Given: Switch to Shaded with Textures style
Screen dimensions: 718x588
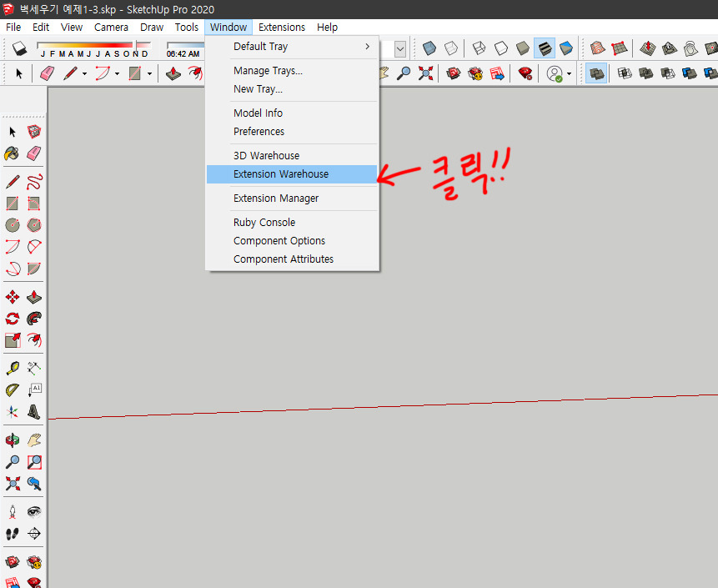Looking at the screenshot, I should pyautogui.click(x=545, y=49).
